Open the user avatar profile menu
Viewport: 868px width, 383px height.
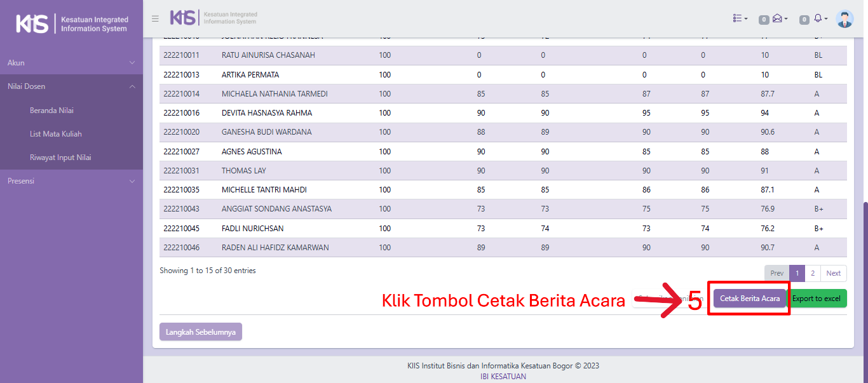point(844,19)
